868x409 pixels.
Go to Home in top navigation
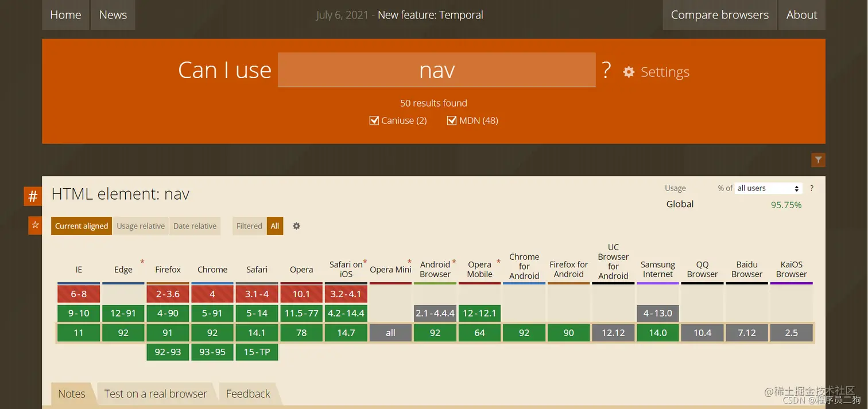coord(65,15)
